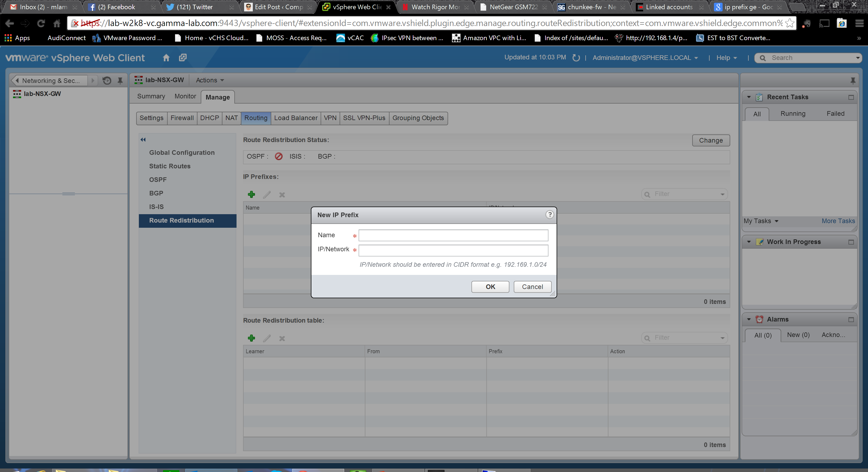Expand the My Tasks dropdown
Screen dimensions: 868x472
[x=761, y=221]
